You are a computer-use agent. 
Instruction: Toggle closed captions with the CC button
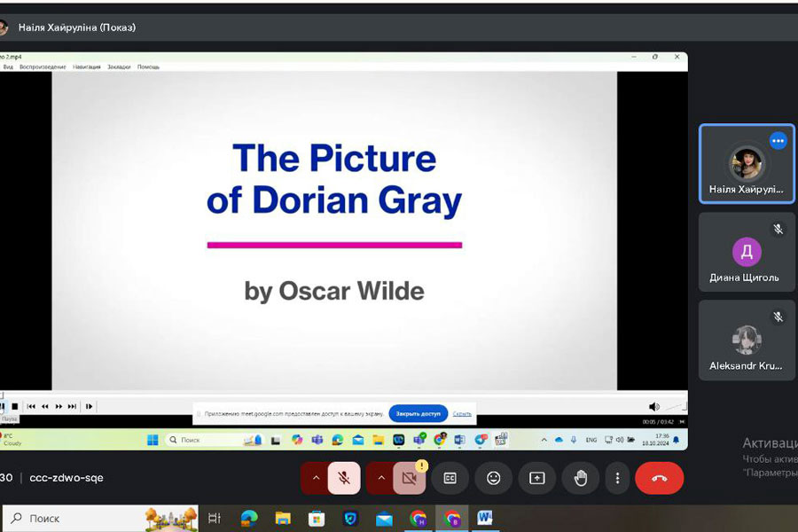pos(450,478)
